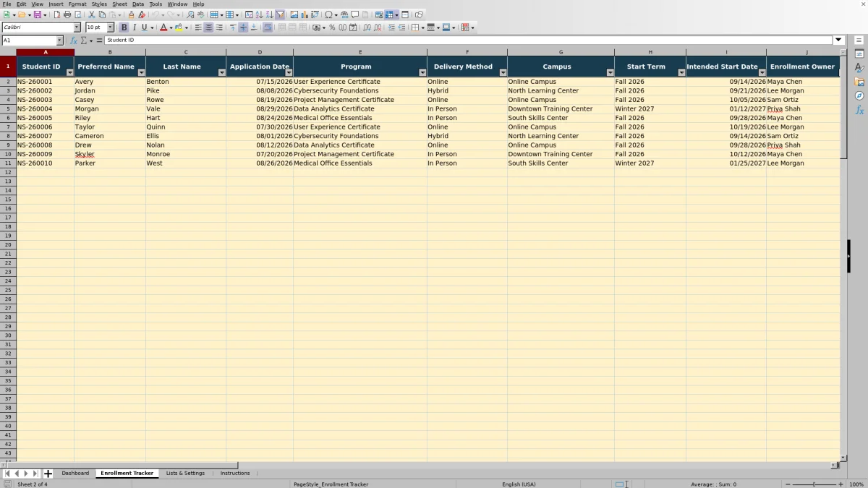Open the sidebar Styles panel icon
Image resolution: width=868 pixels, height=488 pixels.
coord(859,68)
